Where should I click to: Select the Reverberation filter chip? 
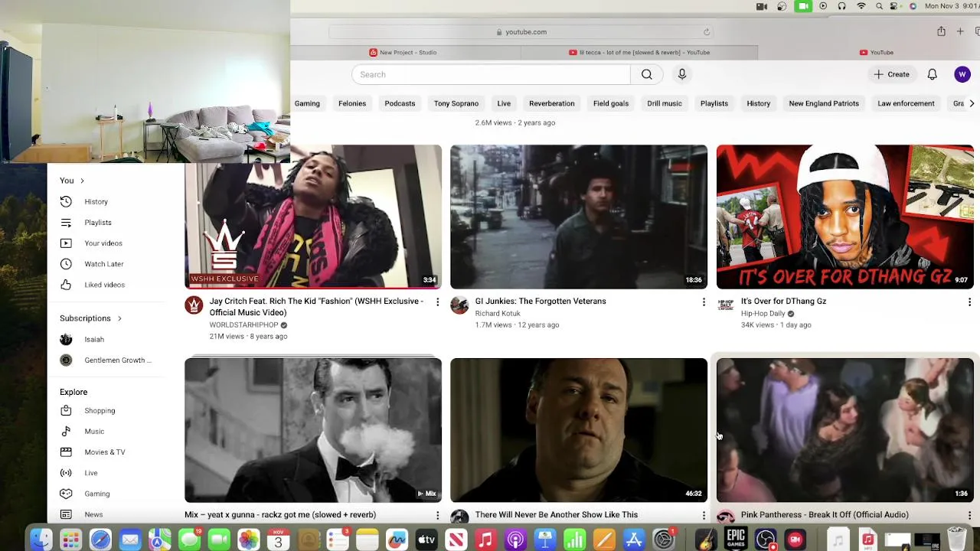[x=551, y=103]
